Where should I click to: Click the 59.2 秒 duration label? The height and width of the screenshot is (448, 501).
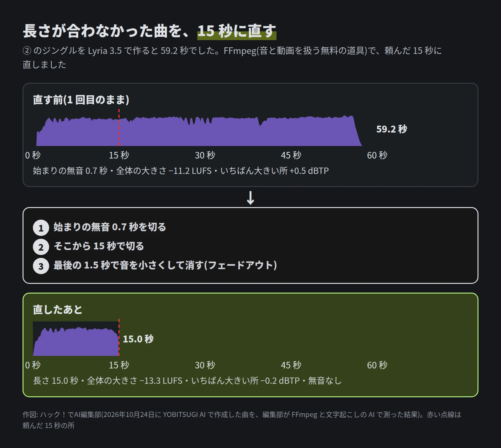tap(392, 129)
